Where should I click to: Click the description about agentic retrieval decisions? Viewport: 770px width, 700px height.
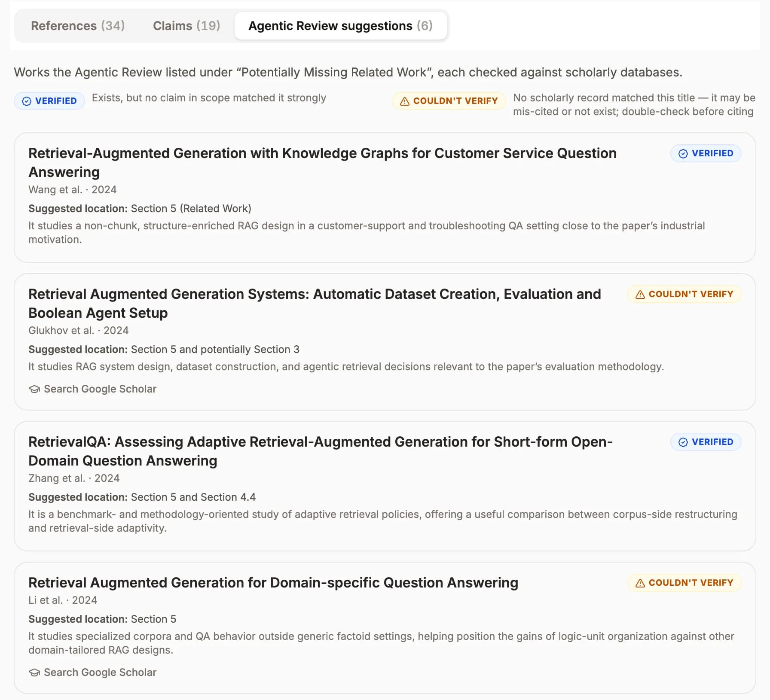[x=346, y=367]
